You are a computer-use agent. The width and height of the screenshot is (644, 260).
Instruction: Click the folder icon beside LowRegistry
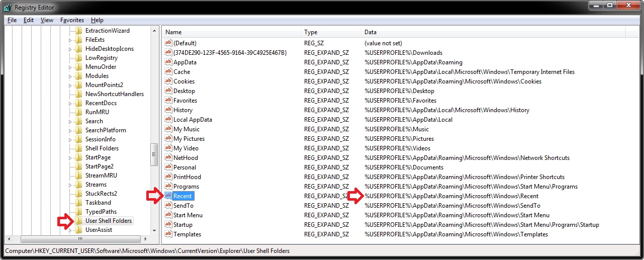pos(78,58)
